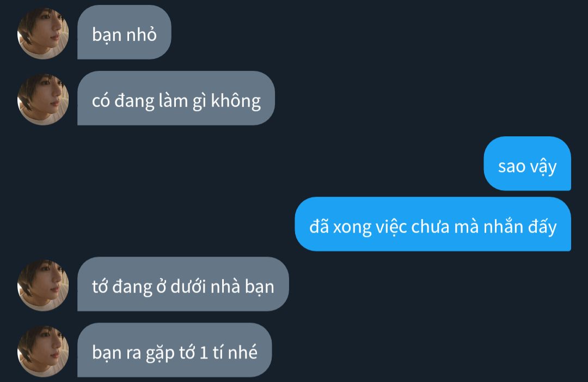This screenshot has height=382, width=588.
Task: Select the blue "sao vậy" bubble
Action: tap(527, 163)
